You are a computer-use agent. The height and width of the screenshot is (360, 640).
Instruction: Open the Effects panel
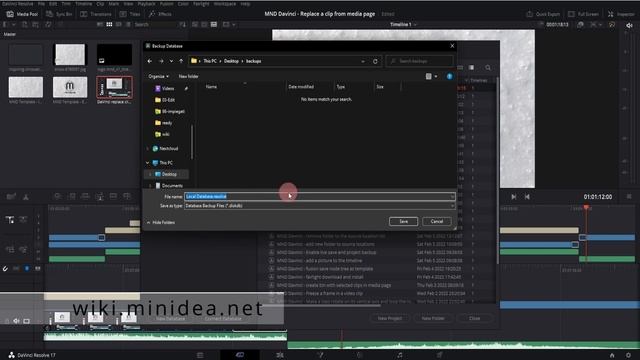(x=160, y=14)
